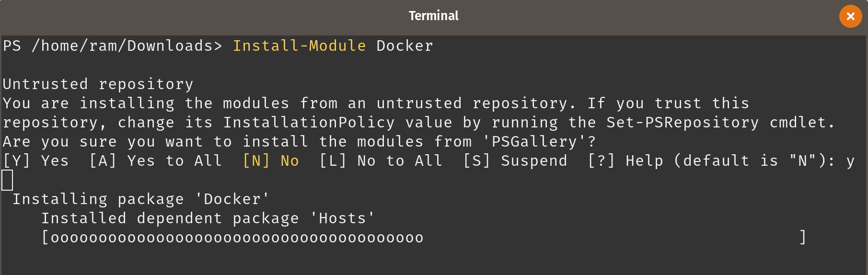Screen dimensions: 868x275
Task: Click the [?] Help option text
Action: click(621, 161)
